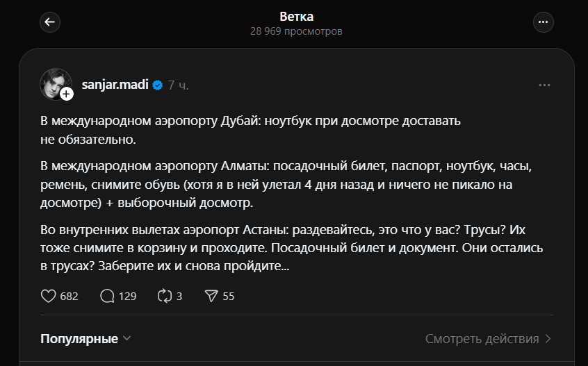
Task: Click the 682 likes count
Action: click(x=69, y=296)
